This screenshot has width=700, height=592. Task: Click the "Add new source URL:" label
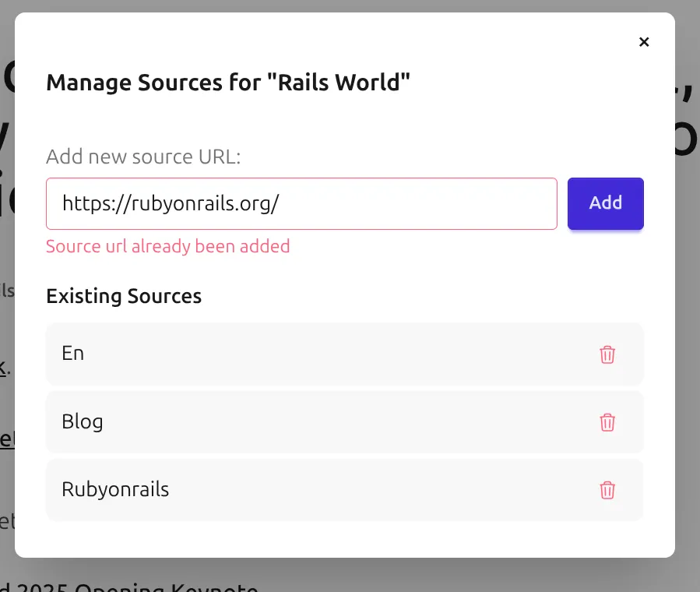[x=144, y=157]
